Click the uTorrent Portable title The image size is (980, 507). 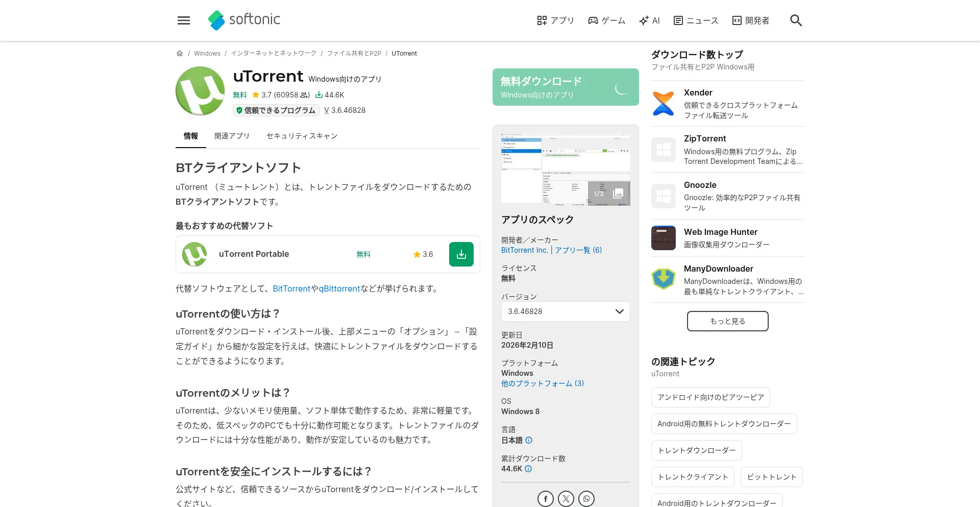pyautogui.click(x=254, y=254)
